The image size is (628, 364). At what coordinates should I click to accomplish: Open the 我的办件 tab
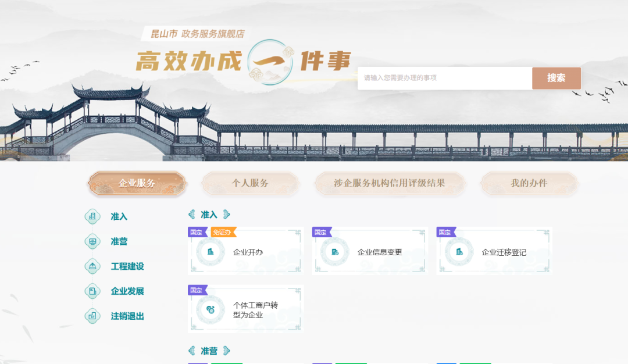click(x=529, y=183)
